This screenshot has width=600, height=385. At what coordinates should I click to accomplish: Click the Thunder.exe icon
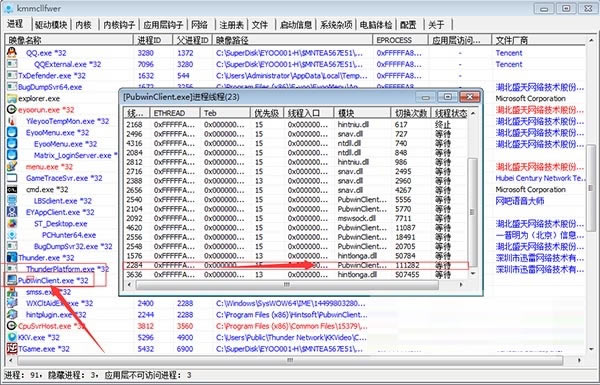12,258
